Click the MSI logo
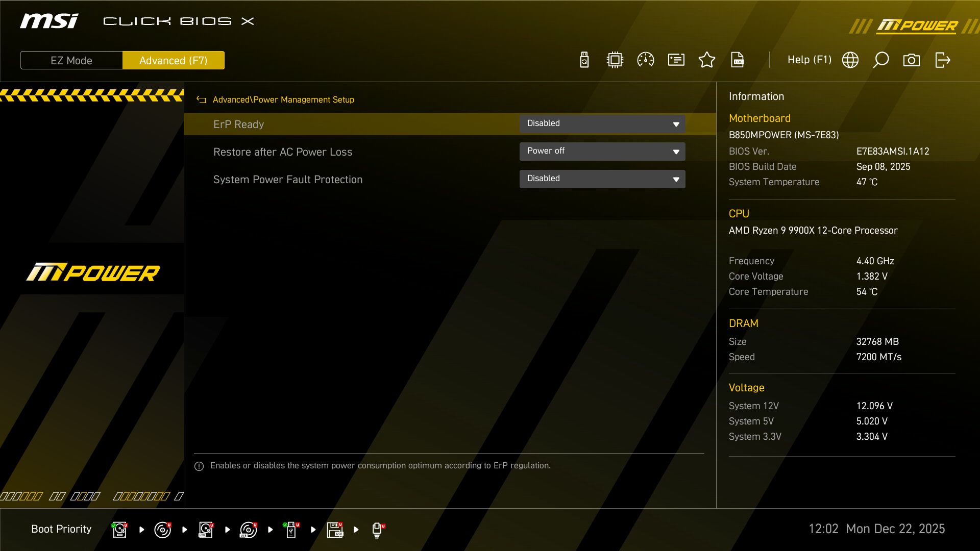The width and height of the screenshot is (980, 551). pos(48,20)
